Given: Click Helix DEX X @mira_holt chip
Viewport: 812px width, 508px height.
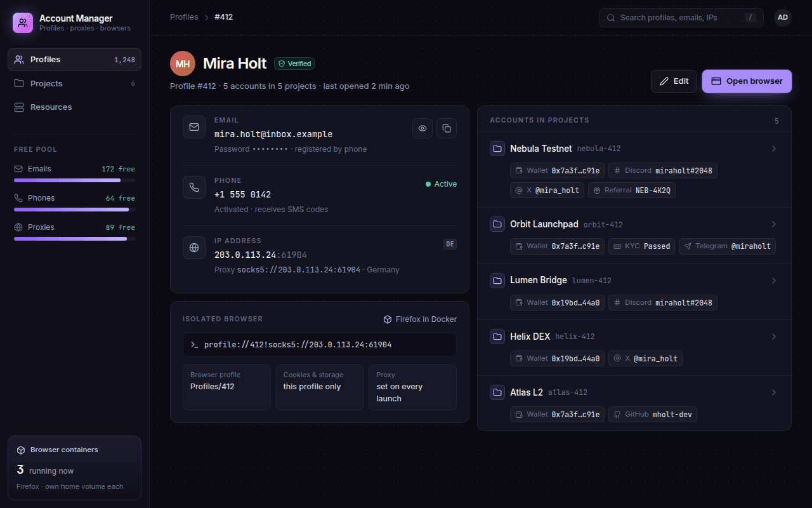Looking at the screenshot, I should [645, 359].
